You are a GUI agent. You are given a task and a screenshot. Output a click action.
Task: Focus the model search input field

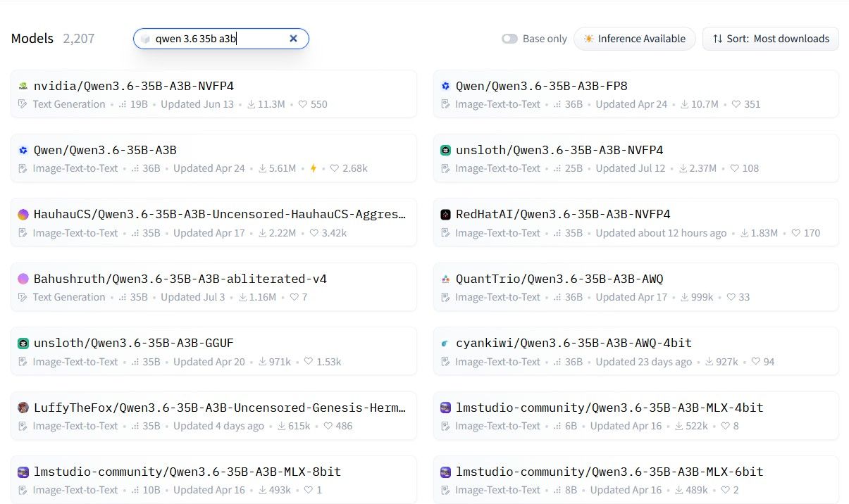221,39
